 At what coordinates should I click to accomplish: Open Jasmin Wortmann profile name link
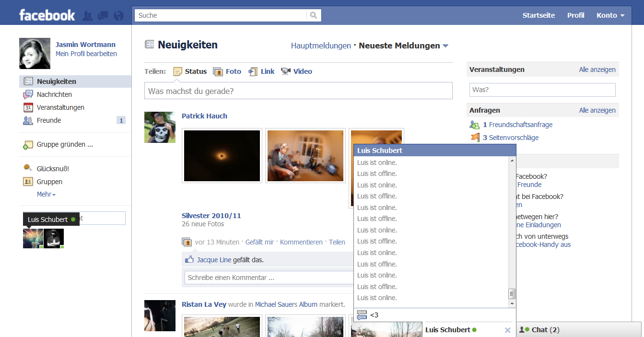tap(85, 44)
